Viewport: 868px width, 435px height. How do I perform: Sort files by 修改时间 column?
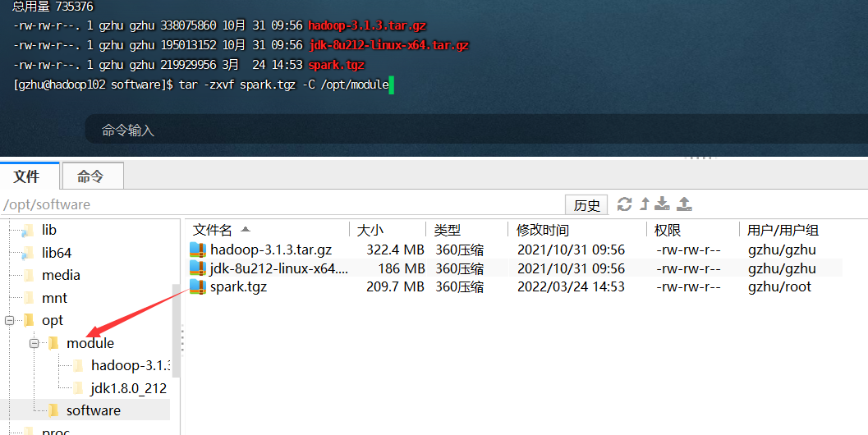pos(543,230)
